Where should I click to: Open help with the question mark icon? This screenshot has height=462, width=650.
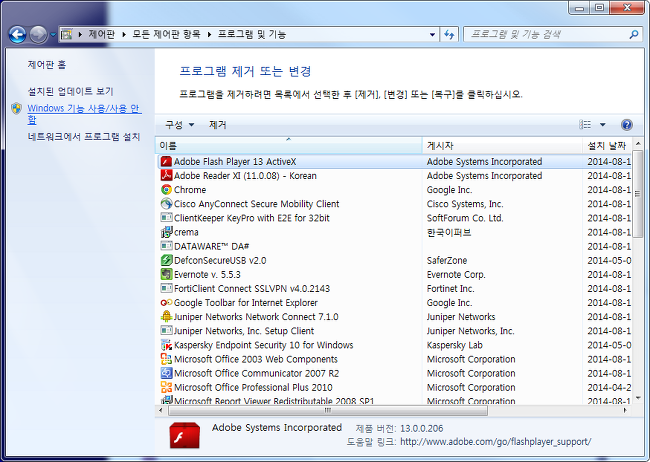(627, 124)
